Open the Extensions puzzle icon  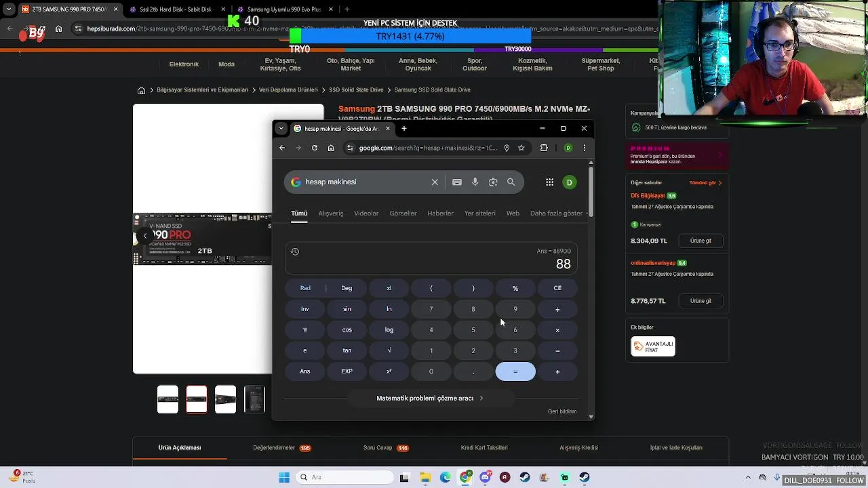click(x=544, y=148)
